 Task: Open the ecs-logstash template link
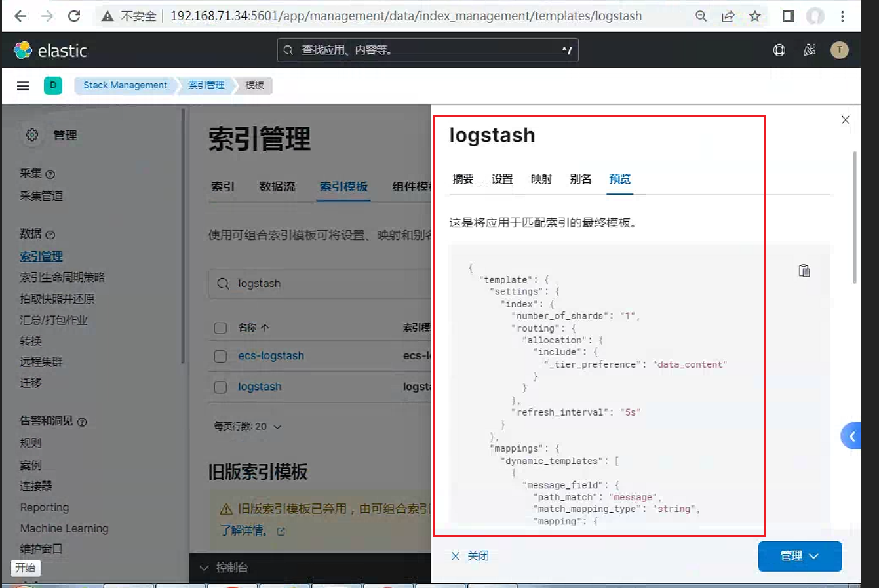click(x=271, y=356)
